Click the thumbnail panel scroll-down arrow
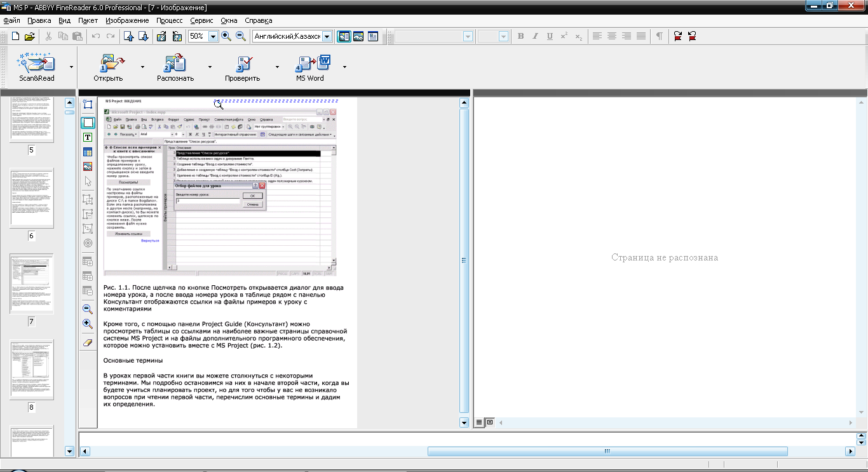868x472 pixels. (69, 451)
